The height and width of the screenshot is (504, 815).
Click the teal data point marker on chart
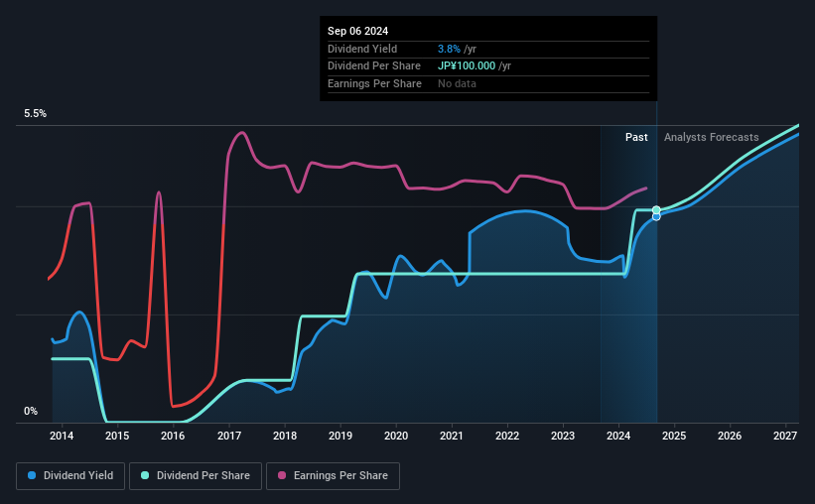(x=656, y=210)
